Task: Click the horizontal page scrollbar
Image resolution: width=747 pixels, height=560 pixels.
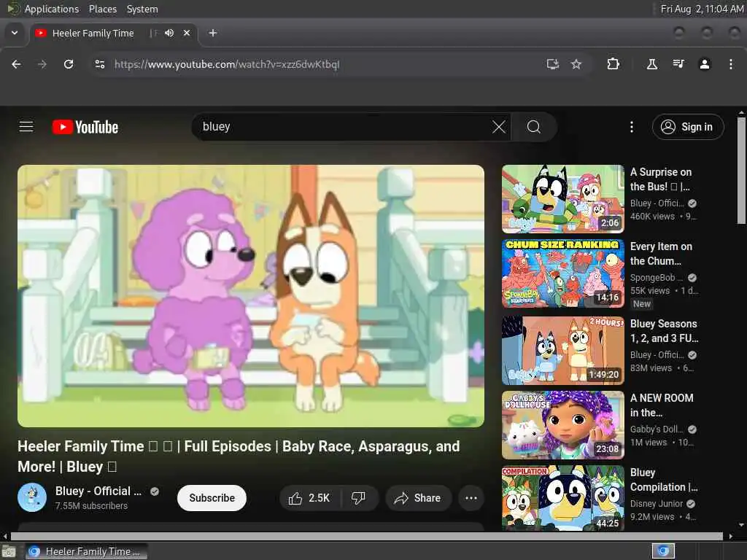Action: [x=367, y=536]
